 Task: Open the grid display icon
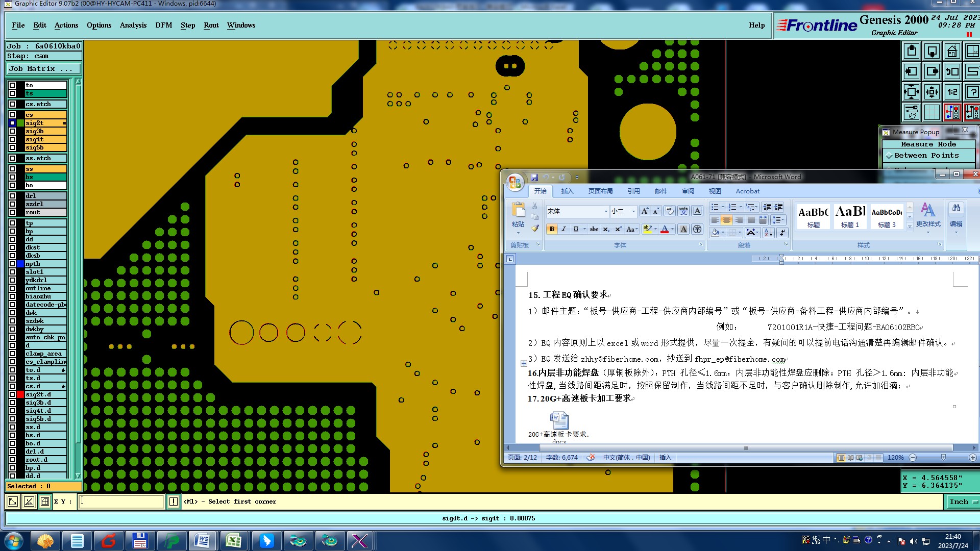(x=932, y=112)
